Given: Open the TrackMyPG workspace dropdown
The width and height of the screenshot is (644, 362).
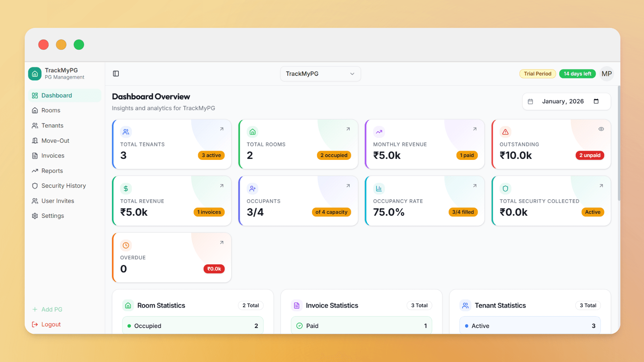Looking at the screenshot, I should 320,74.
